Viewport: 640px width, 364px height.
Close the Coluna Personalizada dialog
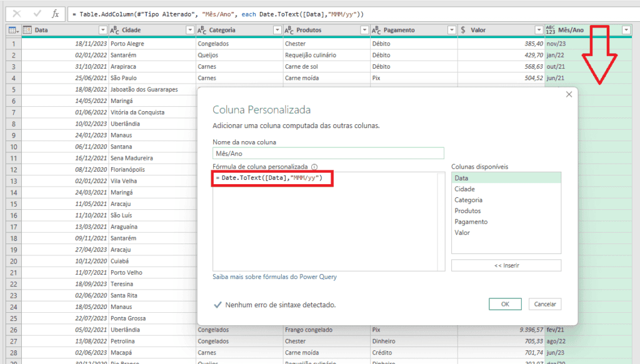pyautogui.click(x=569, y=94)
